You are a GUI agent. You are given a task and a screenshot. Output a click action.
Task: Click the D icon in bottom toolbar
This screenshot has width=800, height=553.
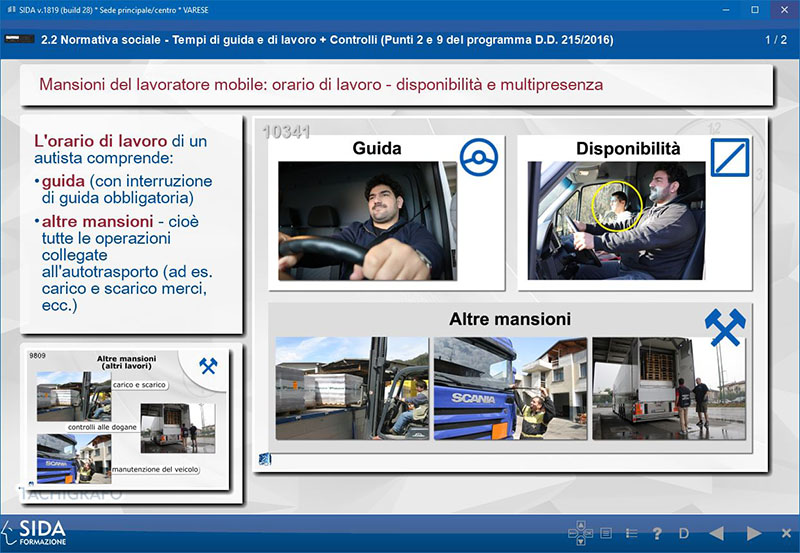tap(684, 533)
